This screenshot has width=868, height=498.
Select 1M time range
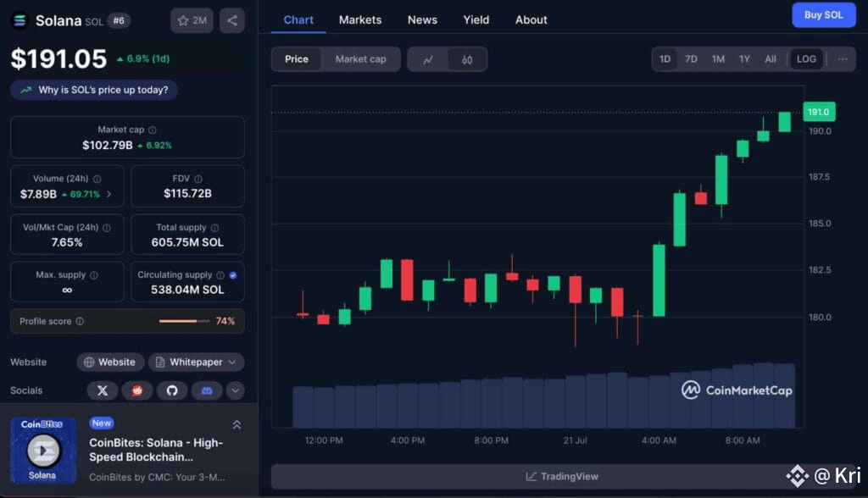[x=718, y=59]
